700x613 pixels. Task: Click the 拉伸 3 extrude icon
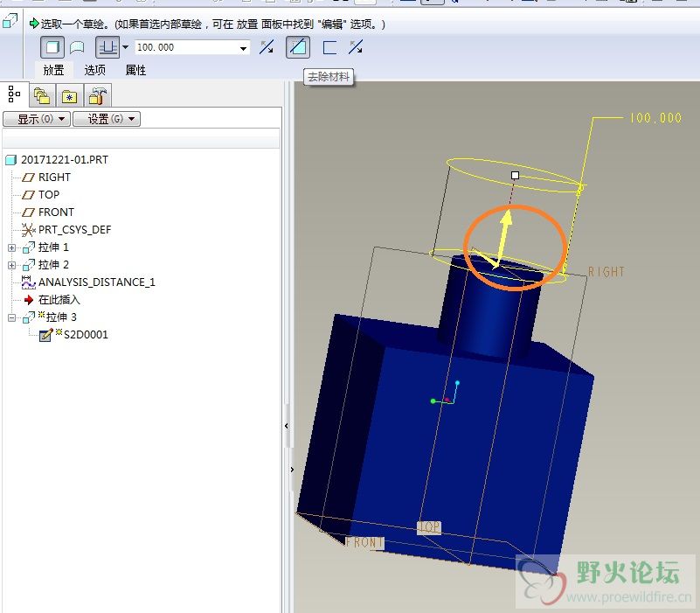coord(29,317)
